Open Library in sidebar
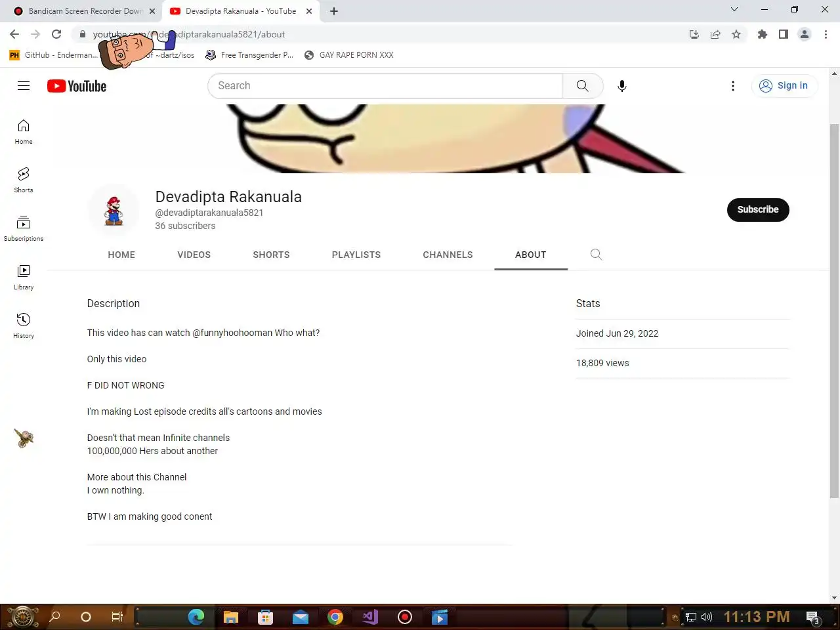The width and height of the screenshot is (840, 630). coord(24,277)
